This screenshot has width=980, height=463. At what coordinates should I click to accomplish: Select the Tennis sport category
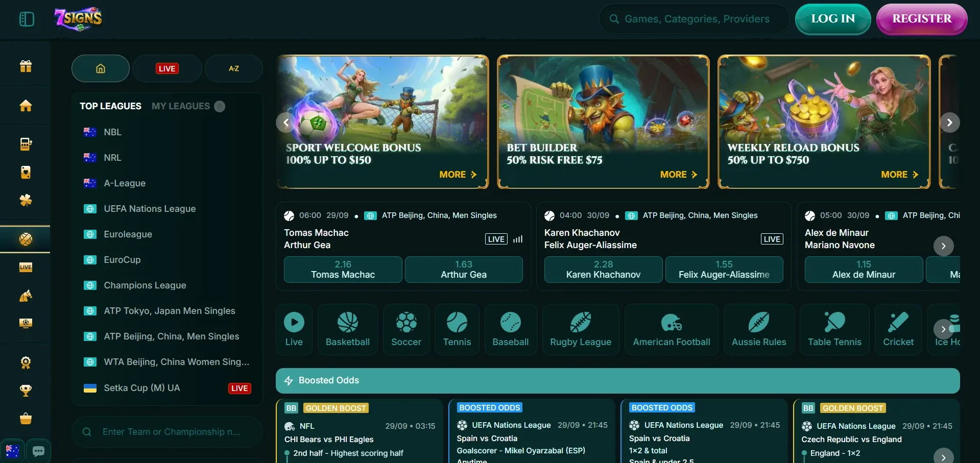457,329
